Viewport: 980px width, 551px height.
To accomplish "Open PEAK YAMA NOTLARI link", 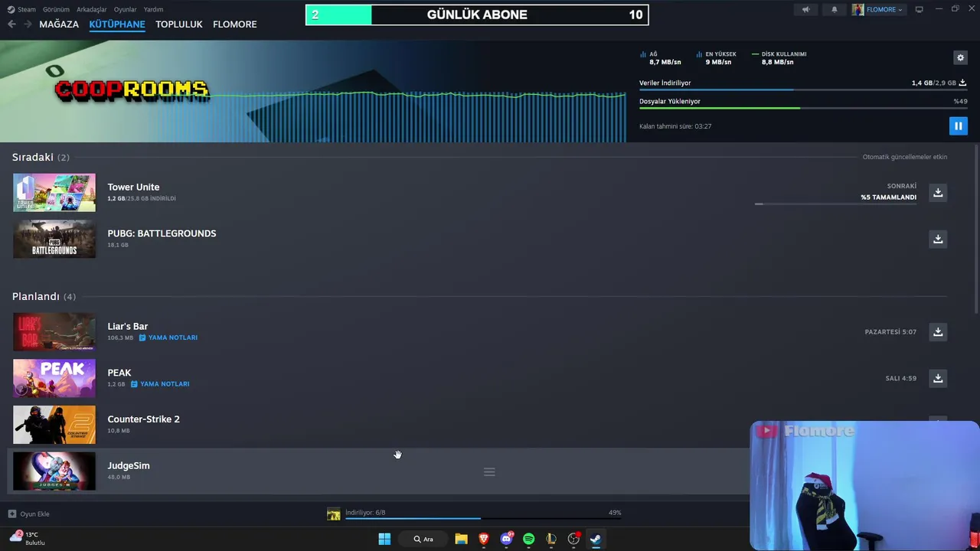I will [160, 384].
